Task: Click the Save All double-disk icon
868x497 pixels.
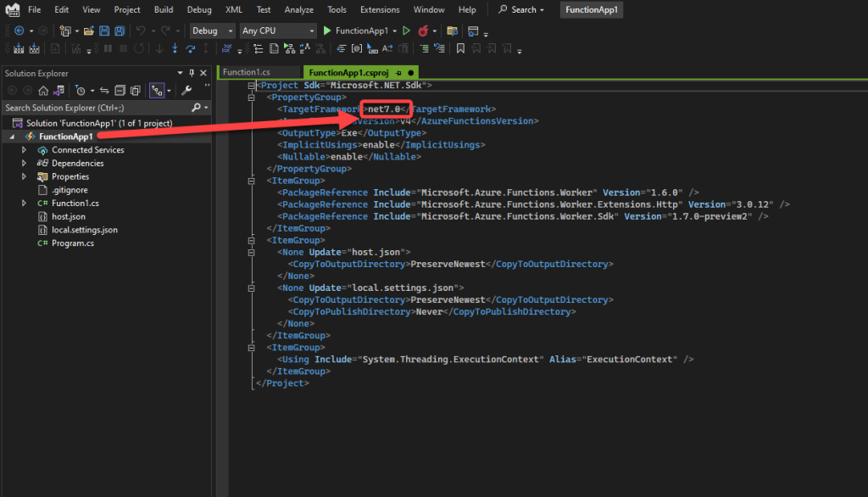Action: 120,31
